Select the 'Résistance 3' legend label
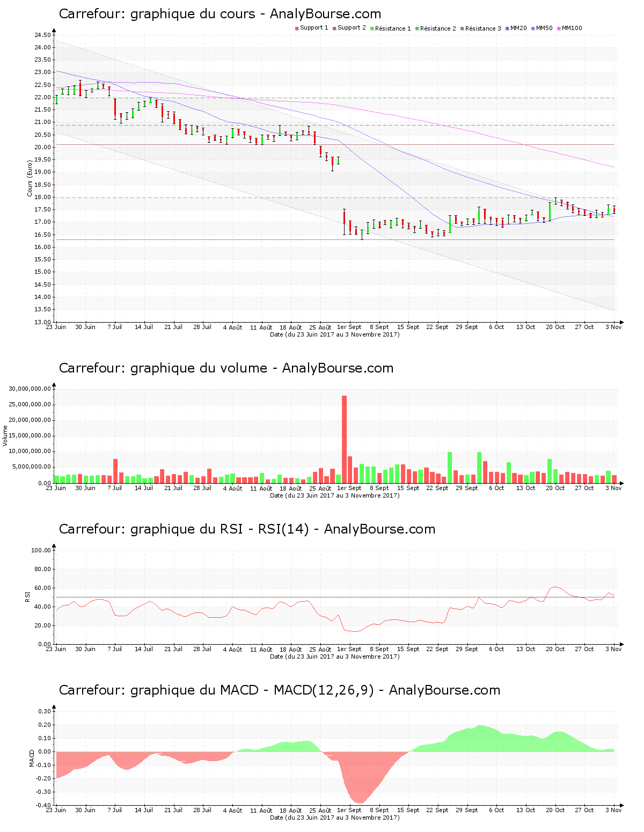Screen dimensions: 644x832 click(483, 28)
